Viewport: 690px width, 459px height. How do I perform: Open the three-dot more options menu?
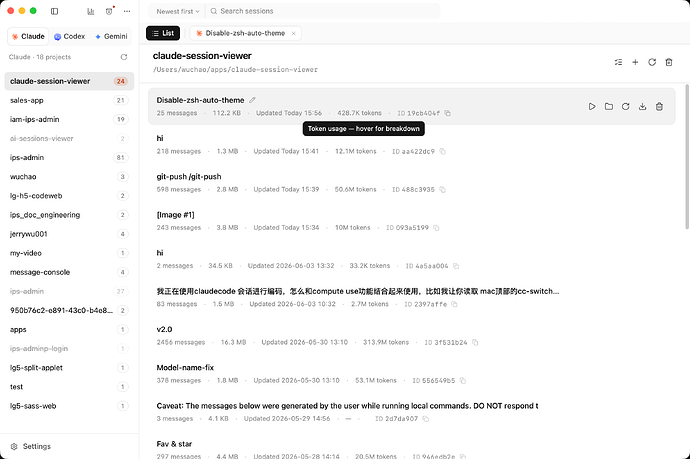pyautogui.click(x=127, y=11)
